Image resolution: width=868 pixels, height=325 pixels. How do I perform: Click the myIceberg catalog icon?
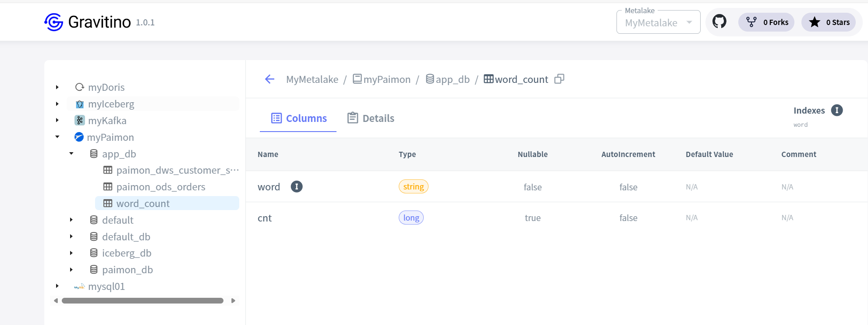click(80, 104)
